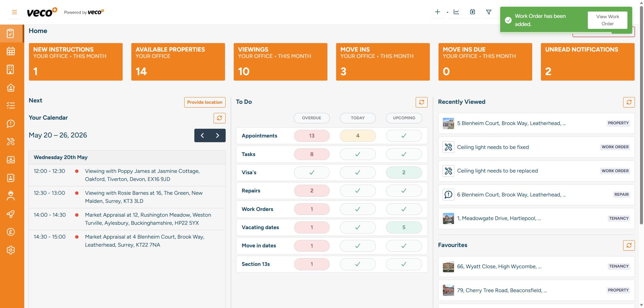Screen dimensions: 644x308
Task: Open 79, Cherry Tree Road favourite property
Action: [x=536, y=290]
